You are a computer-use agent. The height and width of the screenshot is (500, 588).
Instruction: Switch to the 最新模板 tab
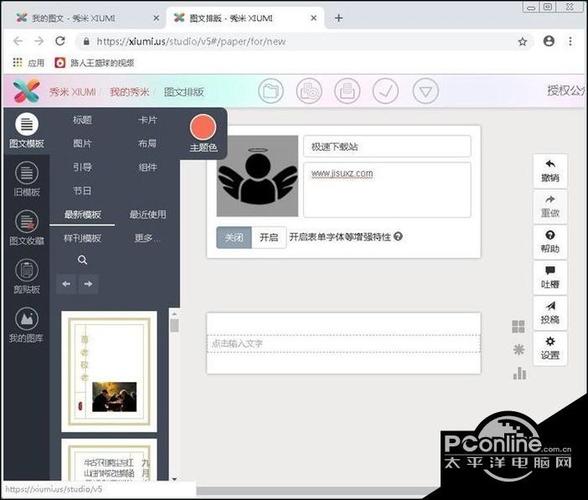pyautogui.click(x=82, y=215)
